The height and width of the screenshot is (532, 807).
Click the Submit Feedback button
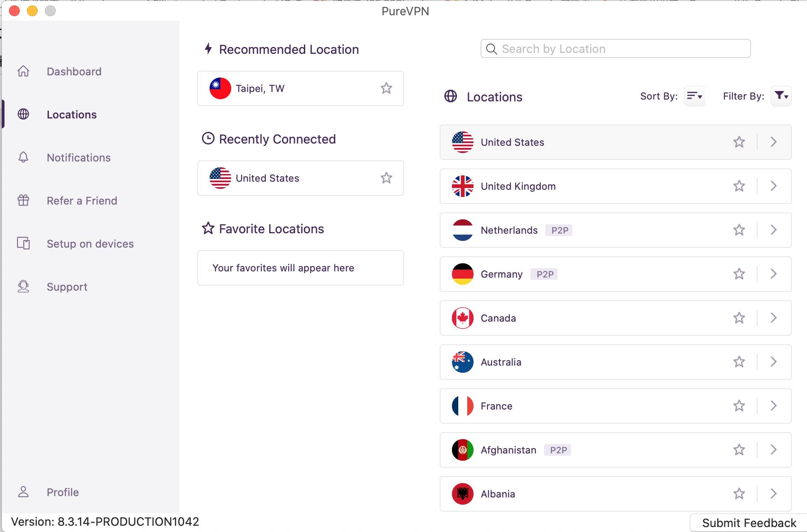tap(749, 523)
